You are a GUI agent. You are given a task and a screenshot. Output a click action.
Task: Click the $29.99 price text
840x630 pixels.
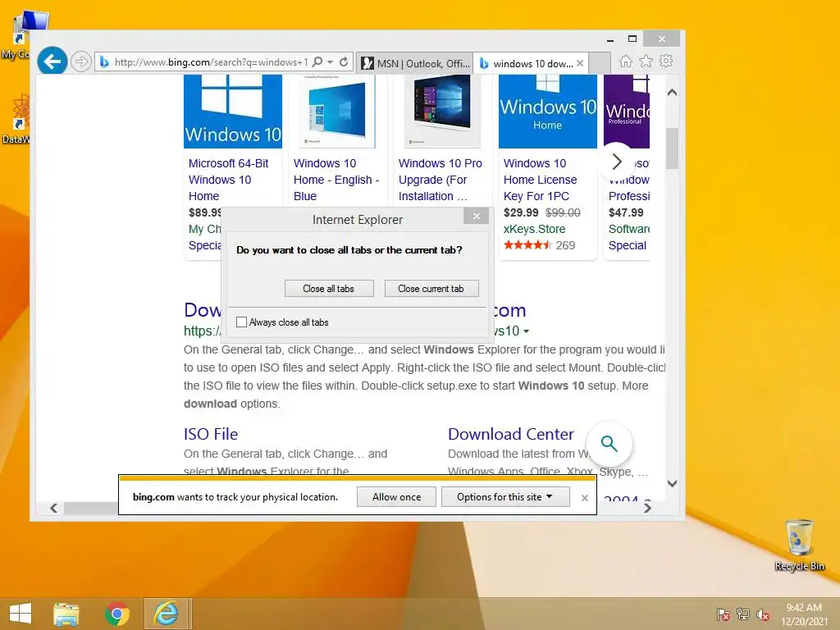(x=521, y=212)
